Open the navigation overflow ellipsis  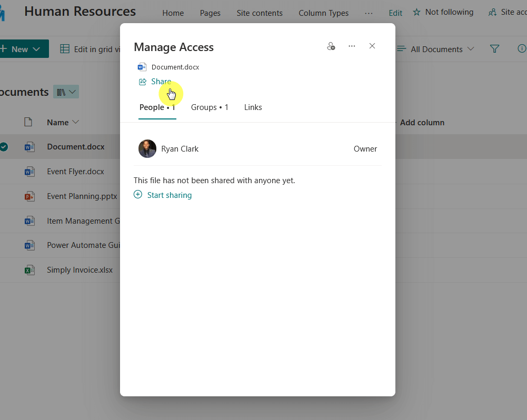369,13
